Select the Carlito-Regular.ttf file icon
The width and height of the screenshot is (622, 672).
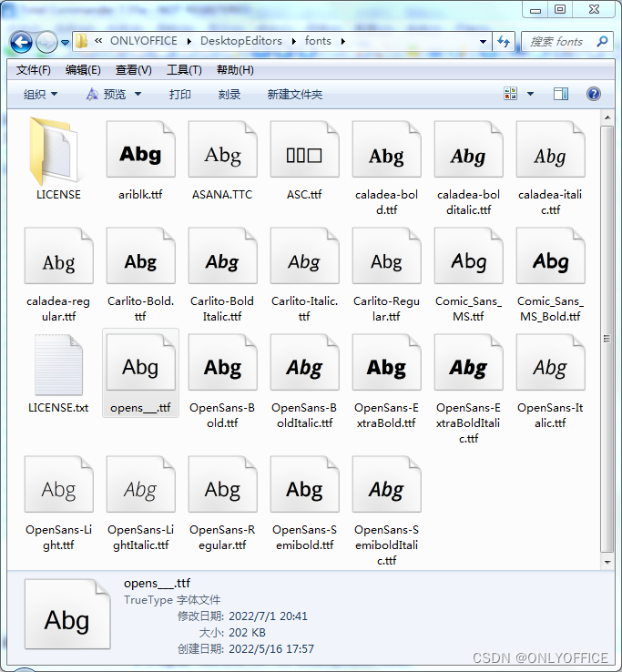pos(387,256)
